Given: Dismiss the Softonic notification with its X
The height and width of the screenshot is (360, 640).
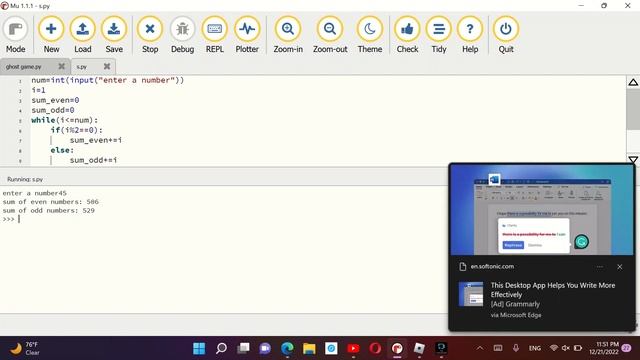Looking at the screenshot, I should [x=620, y=267].
